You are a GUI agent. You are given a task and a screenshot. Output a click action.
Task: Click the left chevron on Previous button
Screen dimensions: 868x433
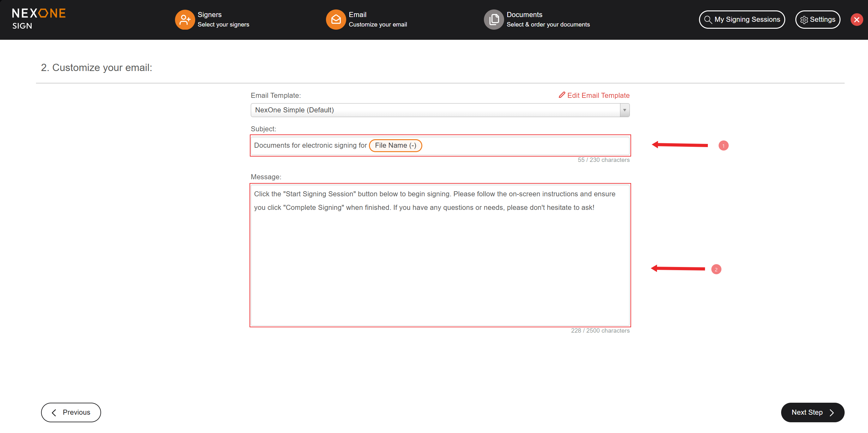pyautogui.click(x=54, y=412)
